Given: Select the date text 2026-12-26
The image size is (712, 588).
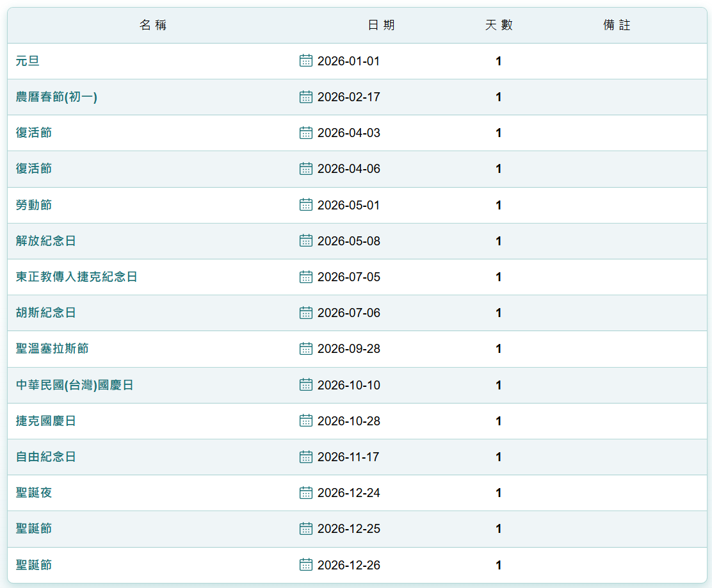Looking at the screenshot, I should click(348, 565).
